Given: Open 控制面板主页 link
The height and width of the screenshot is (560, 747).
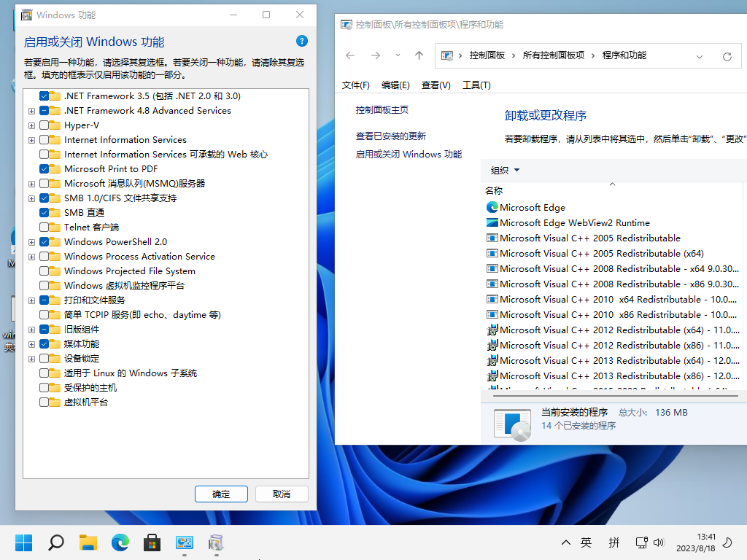Looking at the screenshot, I should coord(382,110).
